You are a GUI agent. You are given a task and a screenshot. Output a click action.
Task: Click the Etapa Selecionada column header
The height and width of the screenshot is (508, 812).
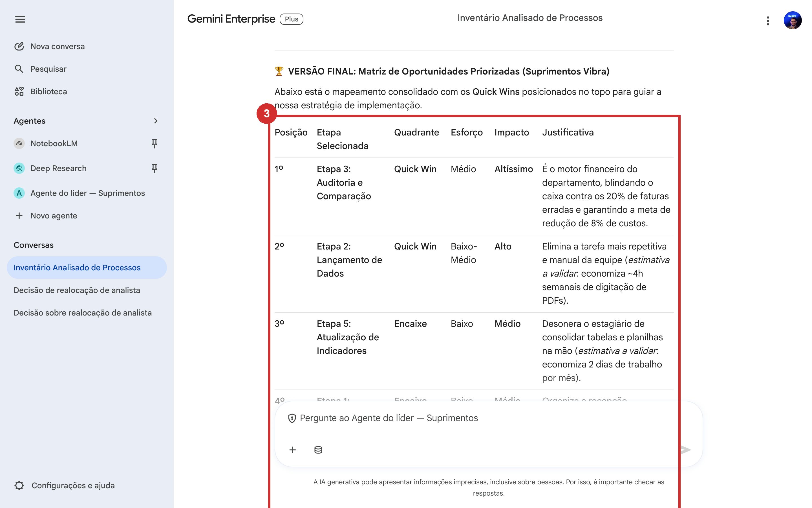[x=343, y=139]
